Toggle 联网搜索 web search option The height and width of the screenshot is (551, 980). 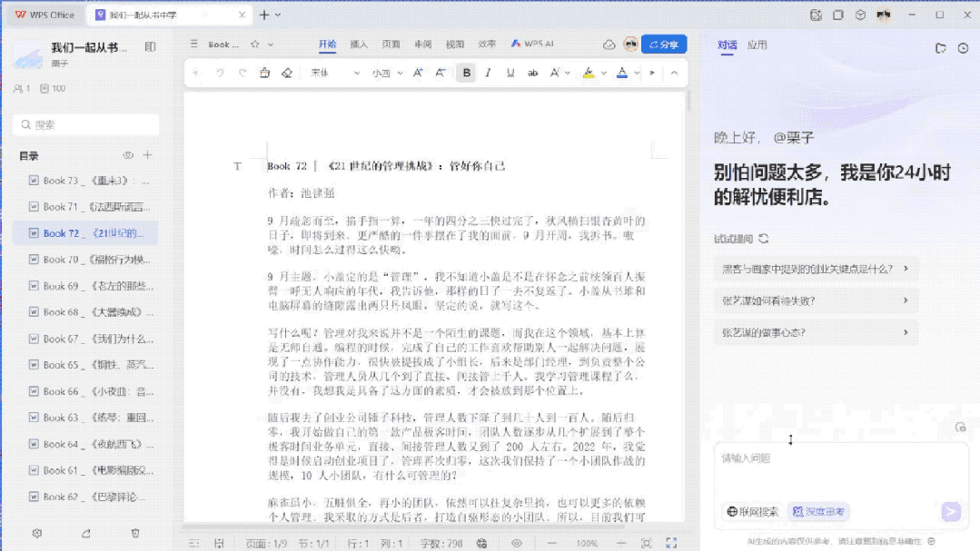(753, 512)
